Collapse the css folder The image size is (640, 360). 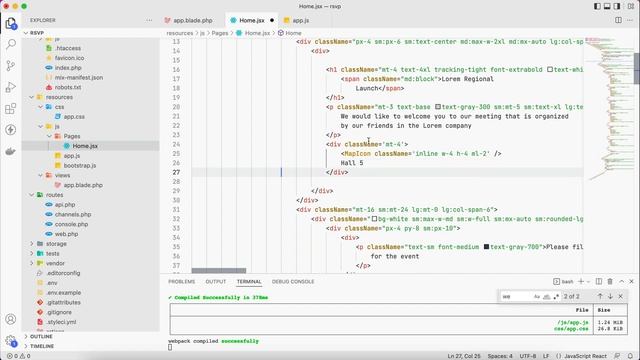coord(40,107)
